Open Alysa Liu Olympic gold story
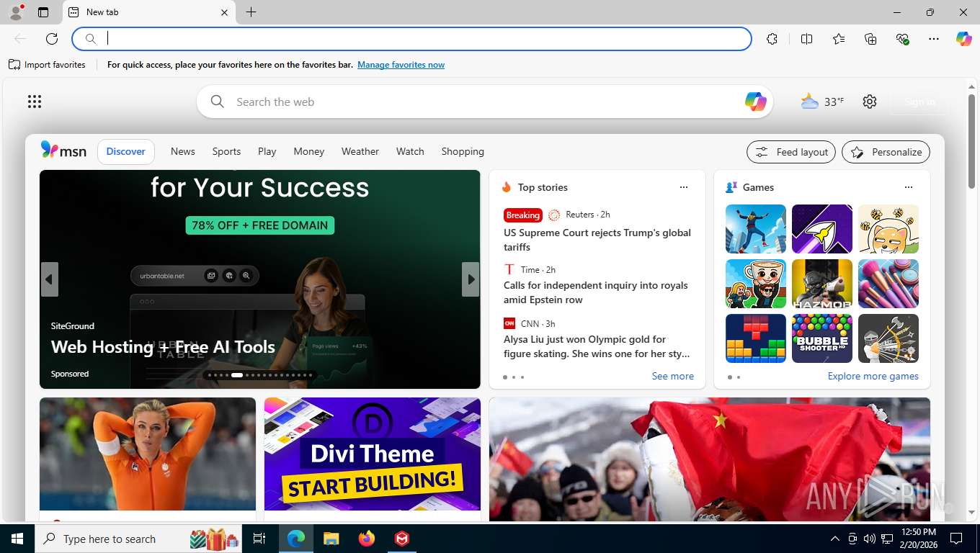 click(x=597, y=346)
